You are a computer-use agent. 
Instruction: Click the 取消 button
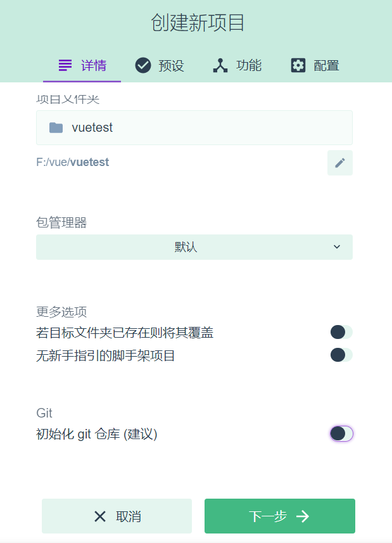click(x=117, y=516)
